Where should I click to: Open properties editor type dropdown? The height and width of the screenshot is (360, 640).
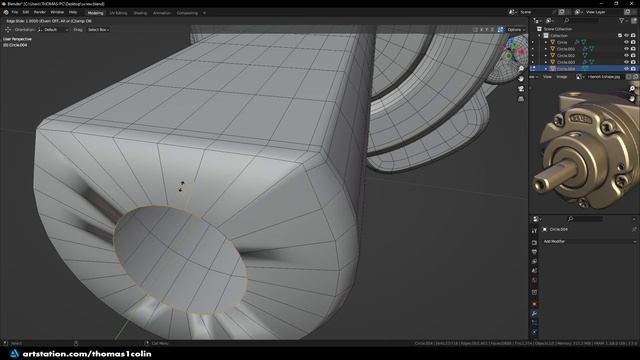(537, 219)
